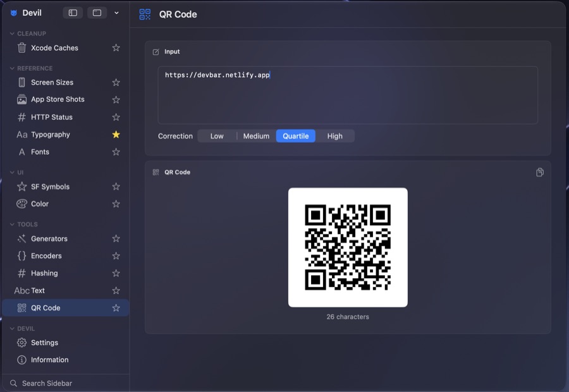Favorite Fonts with its star
Viewport: 569px width, 392px height.
coord(116,152)
